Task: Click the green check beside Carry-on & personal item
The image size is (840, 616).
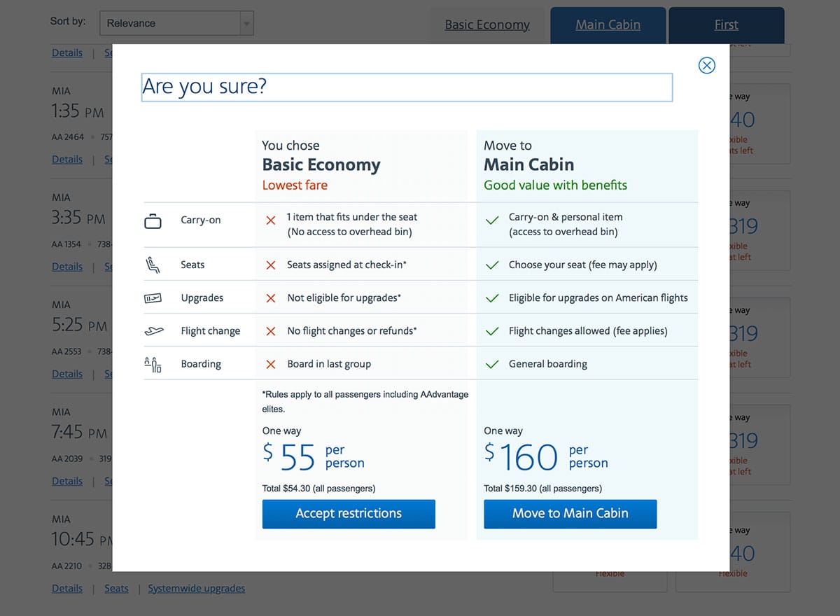Action: click(x=493, y=219)
